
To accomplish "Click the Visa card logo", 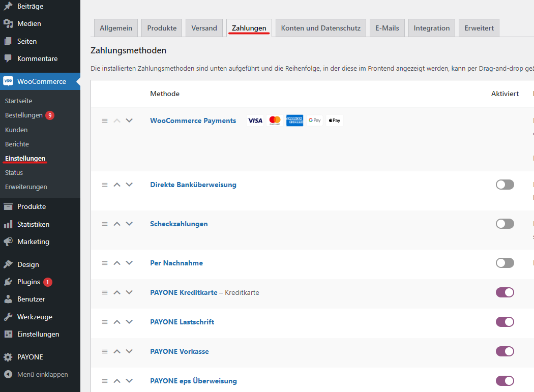I will tap(255, 120).
